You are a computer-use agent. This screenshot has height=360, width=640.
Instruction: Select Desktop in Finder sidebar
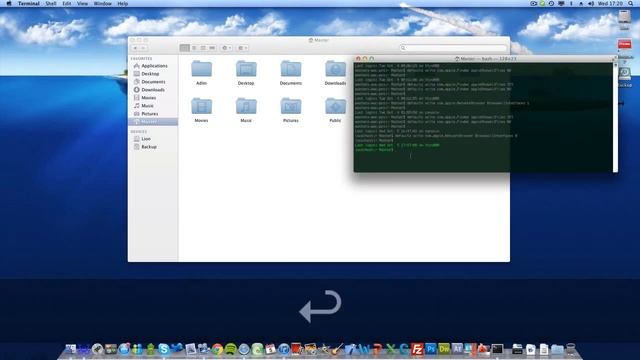pos(153,74)
